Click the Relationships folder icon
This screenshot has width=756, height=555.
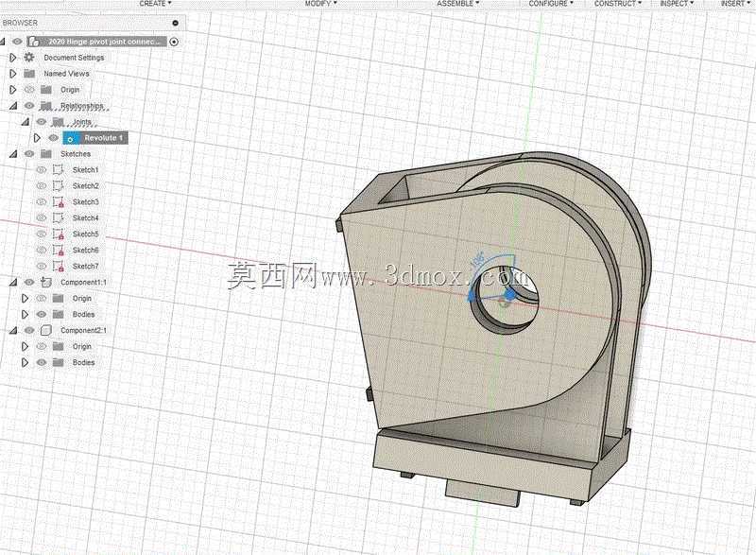(x=45, y=106)
